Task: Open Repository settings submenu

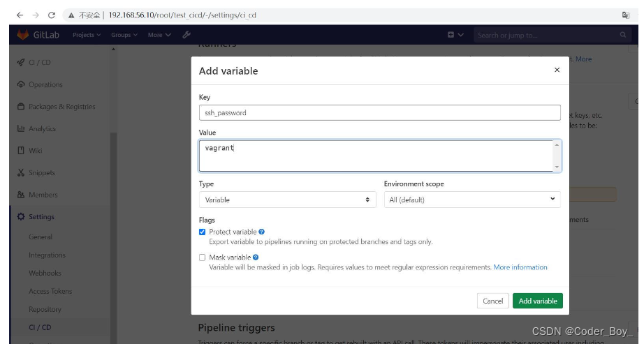Action: click(x=45, y=309)
